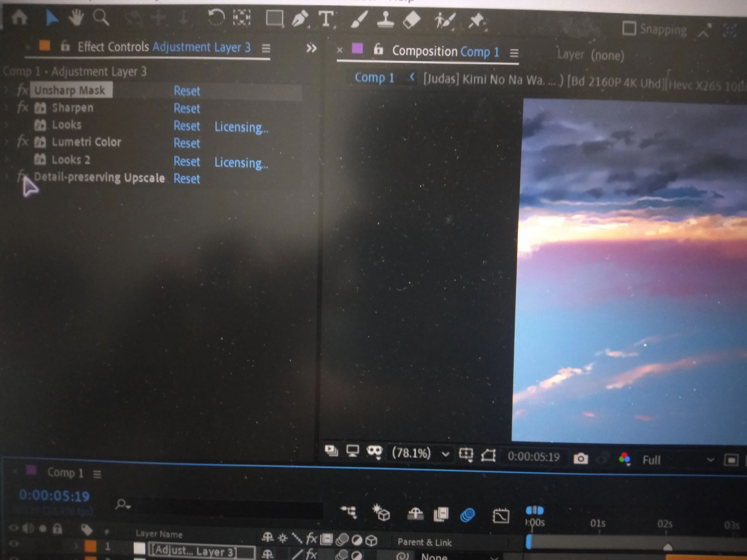
Task: Toggle the Lumetri Color fx switch
Action: (22, 141)
